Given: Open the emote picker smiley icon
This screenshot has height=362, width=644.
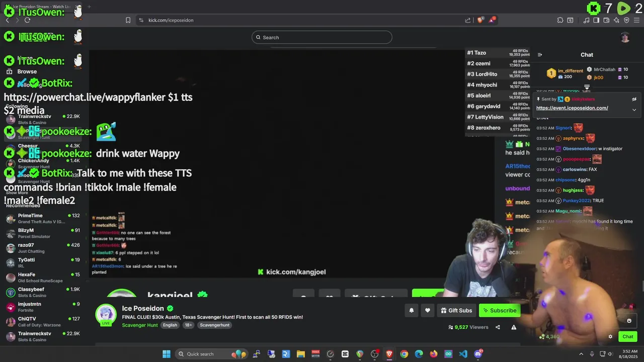Looking at the screenshot, I should (629, 321).
